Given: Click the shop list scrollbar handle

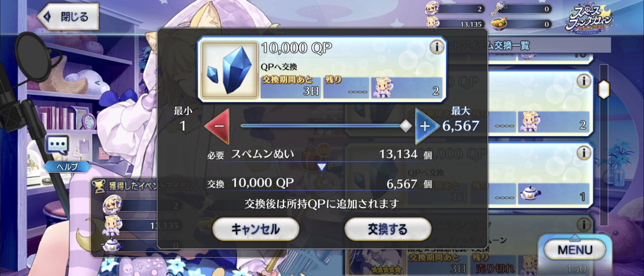Looking at the screenshot, I should 604,89.
